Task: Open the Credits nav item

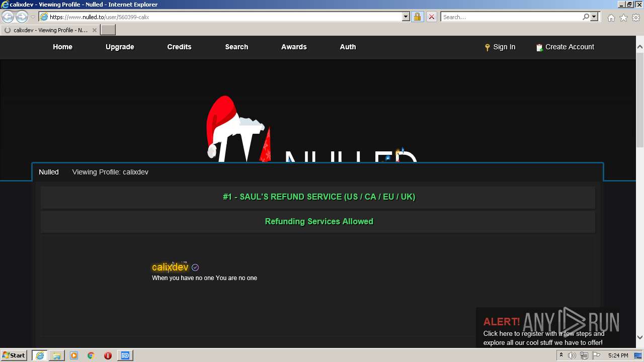Action: pyautogui.click(x=179, y=47)
